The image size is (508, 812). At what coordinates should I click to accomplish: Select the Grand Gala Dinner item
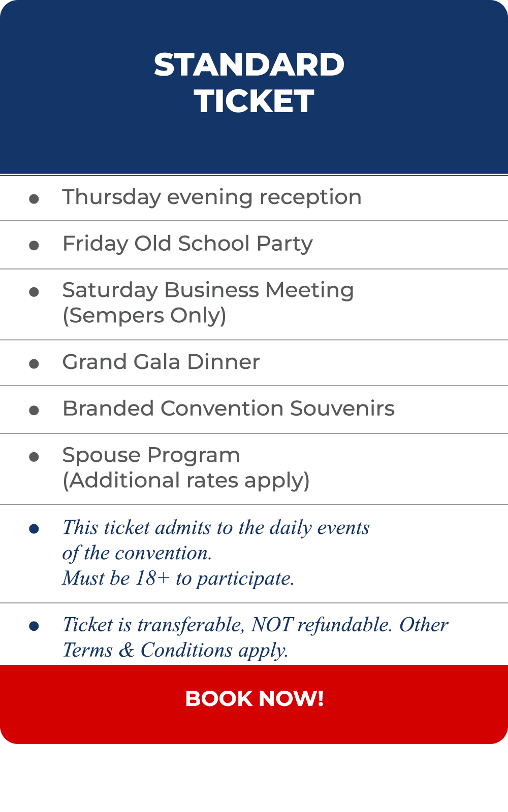(161, 362)
